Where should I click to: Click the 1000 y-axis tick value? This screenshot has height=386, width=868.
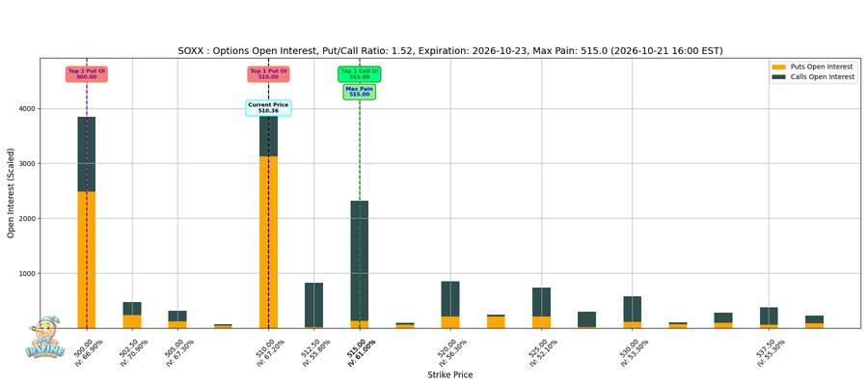pos(27,274)
